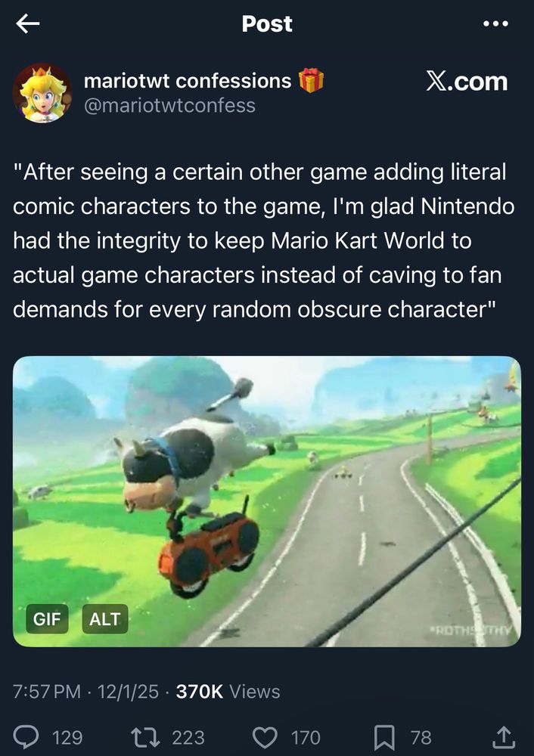The width and height of the screenshot is (534, 756).
Task: Open the 7:57 PM timestamp
Action: pos(47,692)
